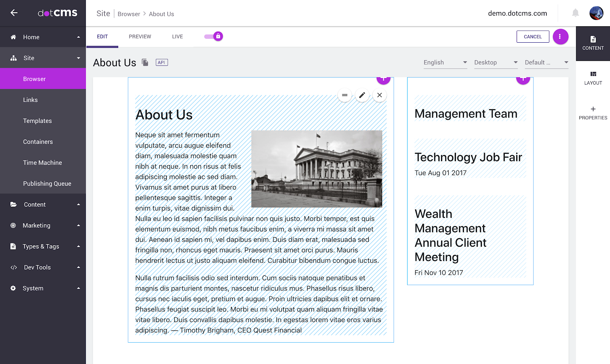This screenshot has width=610, height=364.
Task: Open the English language dropdown
Action: pos(445,63)
